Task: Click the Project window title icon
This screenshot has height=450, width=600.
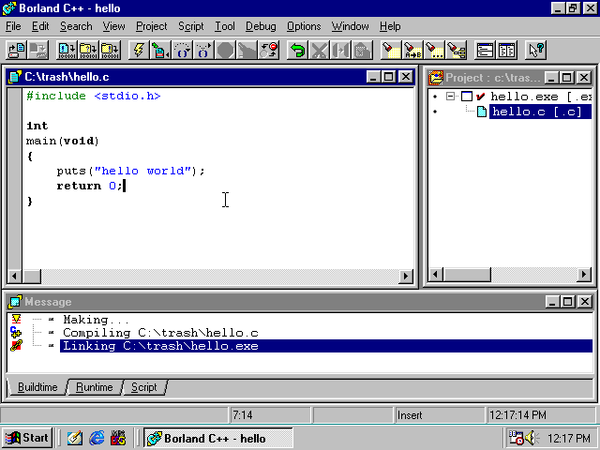Action: [435, 78]
